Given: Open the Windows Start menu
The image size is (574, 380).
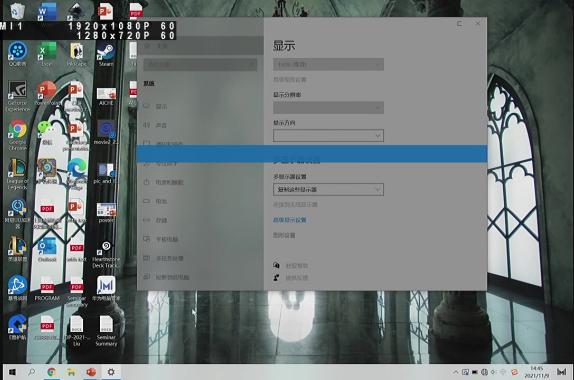Looking at the screenshot, I should pyautogui.click(x=12, y=372).
